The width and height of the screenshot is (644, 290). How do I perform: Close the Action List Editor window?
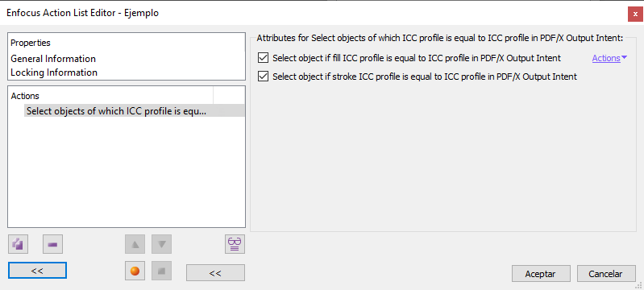point(635,14)
